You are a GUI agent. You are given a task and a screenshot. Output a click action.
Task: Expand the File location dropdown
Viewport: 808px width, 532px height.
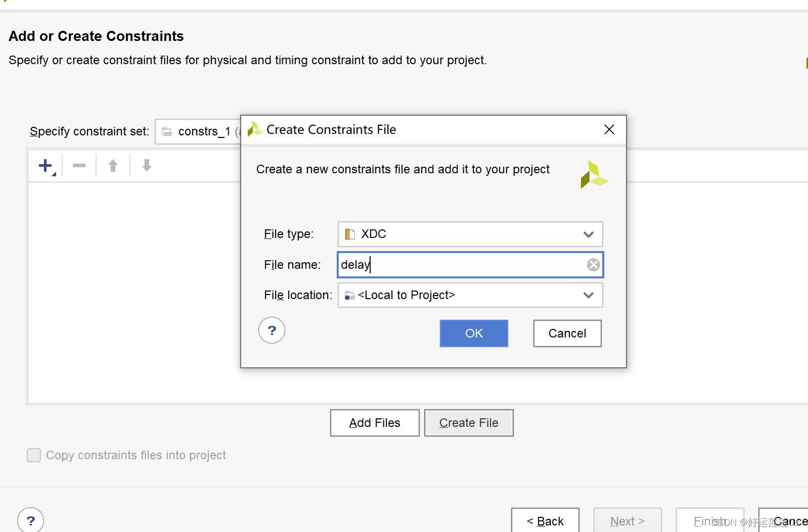coord(588,295)
